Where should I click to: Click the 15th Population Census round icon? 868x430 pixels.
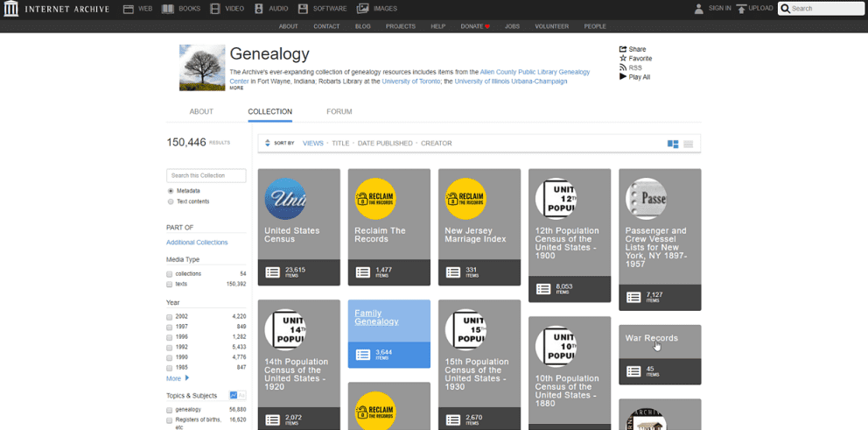[465, 329]
